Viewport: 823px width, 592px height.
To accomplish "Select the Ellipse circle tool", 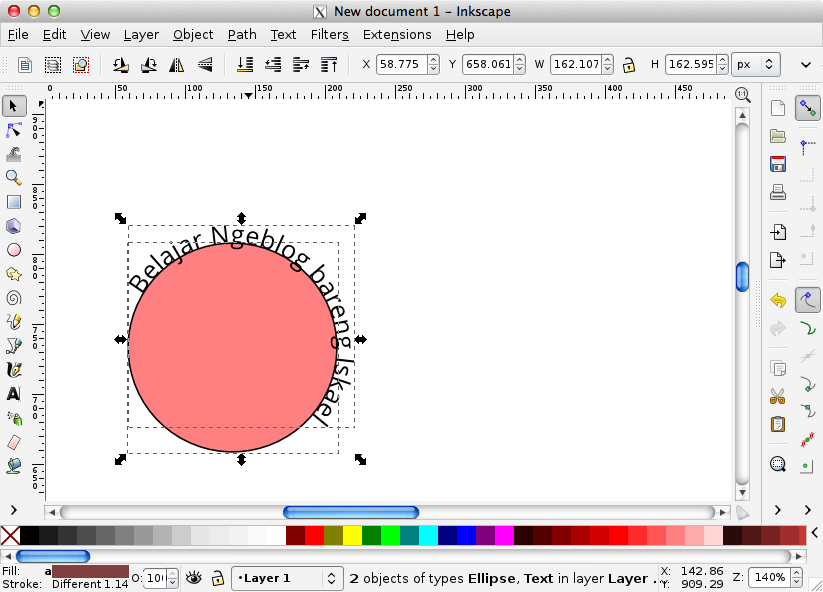I will pyautogui.click(x=14, y=250).
